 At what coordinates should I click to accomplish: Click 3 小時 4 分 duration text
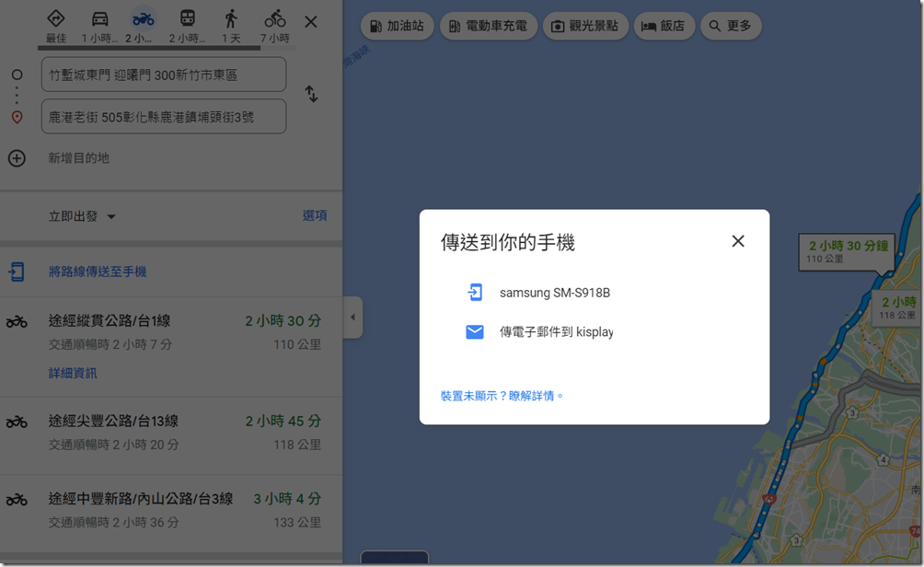[x=287, y=499]
